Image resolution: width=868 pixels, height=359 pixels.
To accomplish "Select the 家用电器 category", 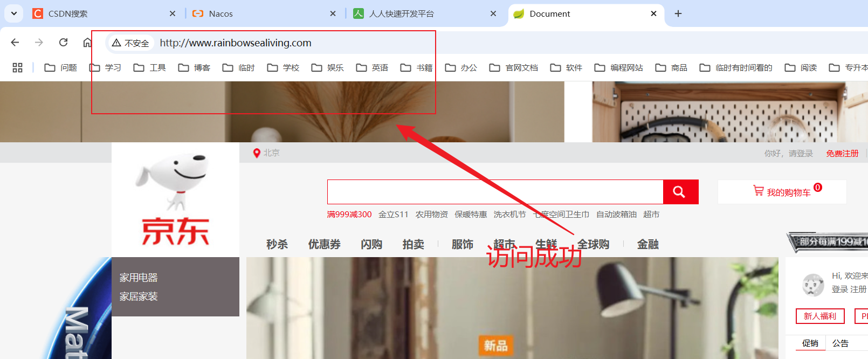I will click(x=139, y=278).
